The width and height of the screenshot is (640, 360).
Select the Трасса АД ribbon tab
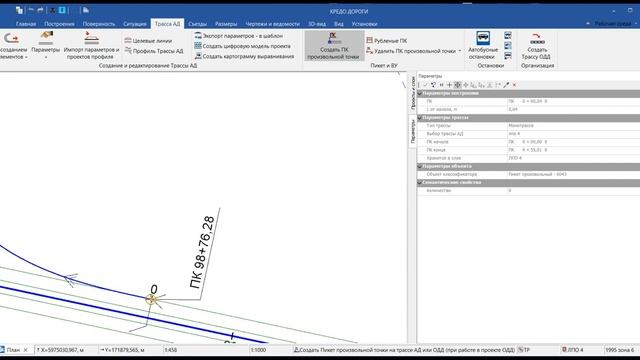point(167,24)
